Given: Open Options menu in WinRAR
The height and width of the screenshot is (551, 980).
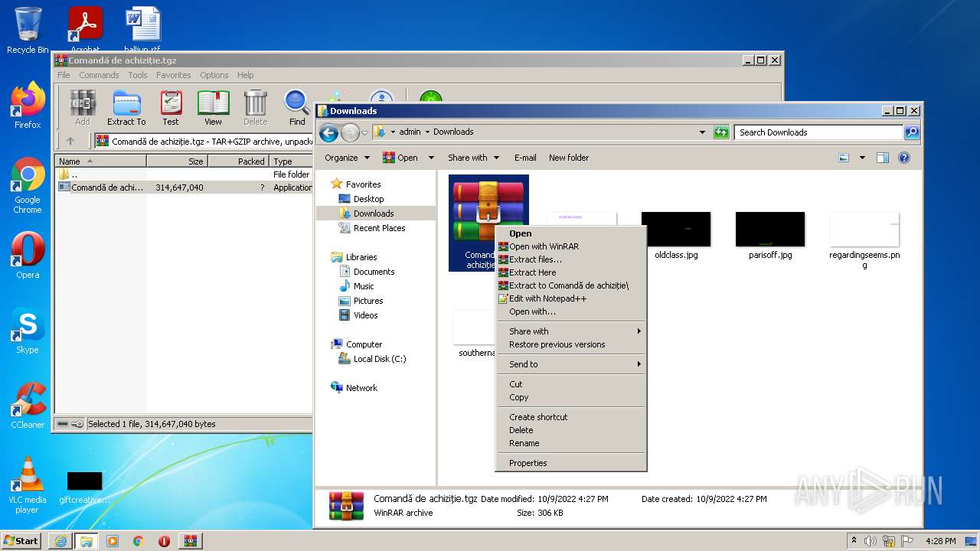Looking at the screenshot, I should (x=214, y=75).
